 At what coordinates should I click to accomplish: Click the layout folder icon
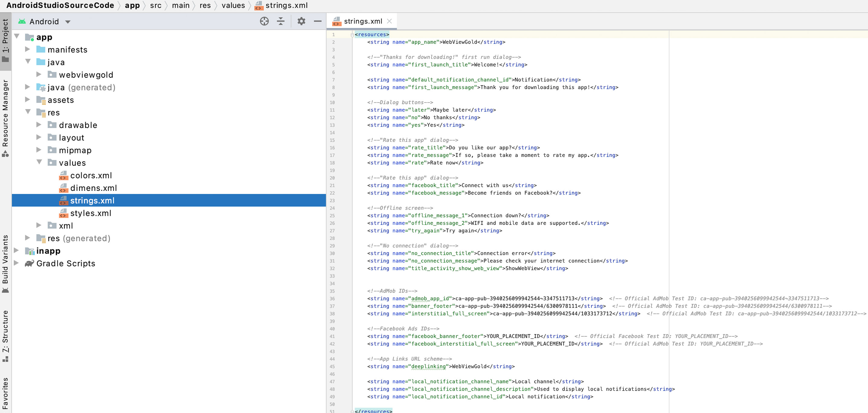[x=52, y=137]
